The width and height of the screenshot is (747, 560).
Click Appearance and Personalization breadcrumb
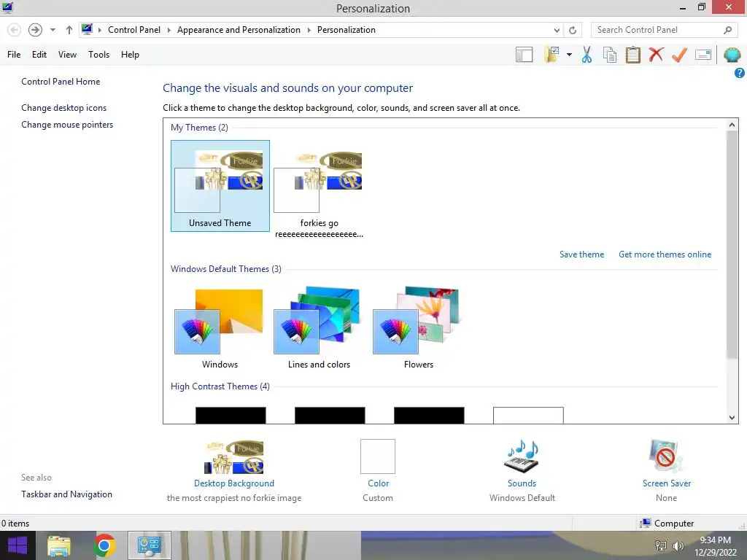pyautogui.click(x=239, y=30)
